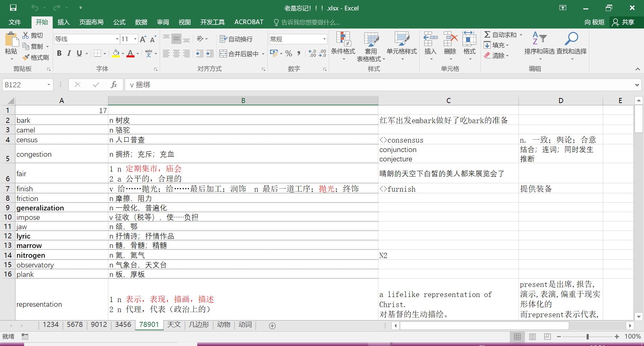
Task: Click the 共享 share button
Action: click(x=624, y=22)
